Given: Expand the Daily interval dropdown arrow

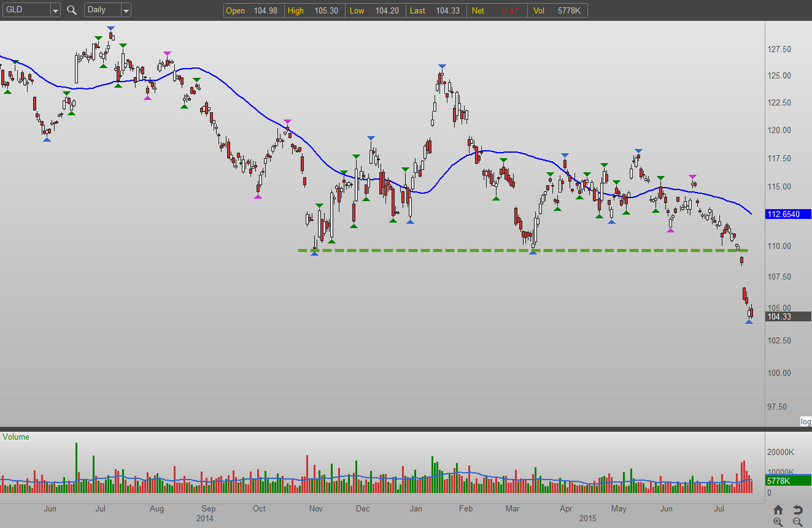Looking at the screenshot, I should (126, 10).
